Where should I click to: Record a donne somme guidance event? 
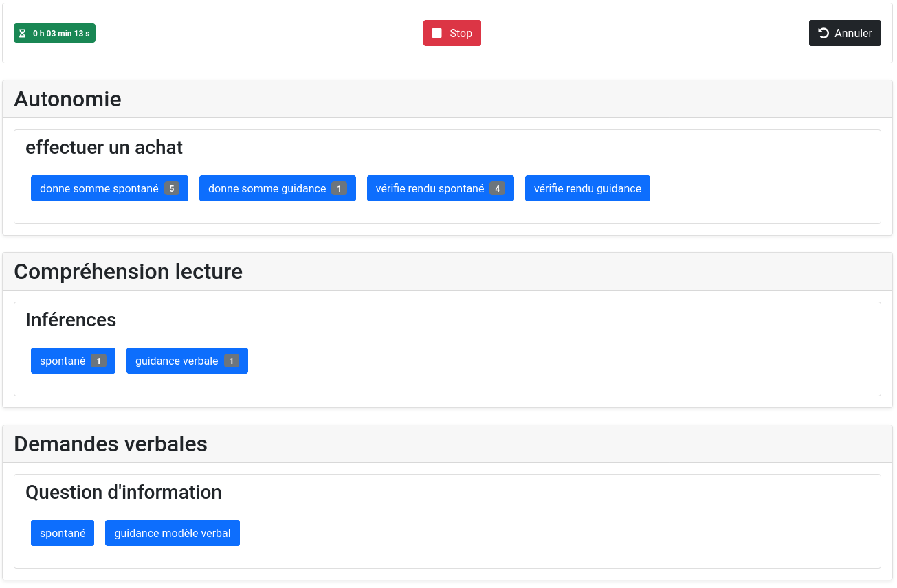click(x=278, y=188)
